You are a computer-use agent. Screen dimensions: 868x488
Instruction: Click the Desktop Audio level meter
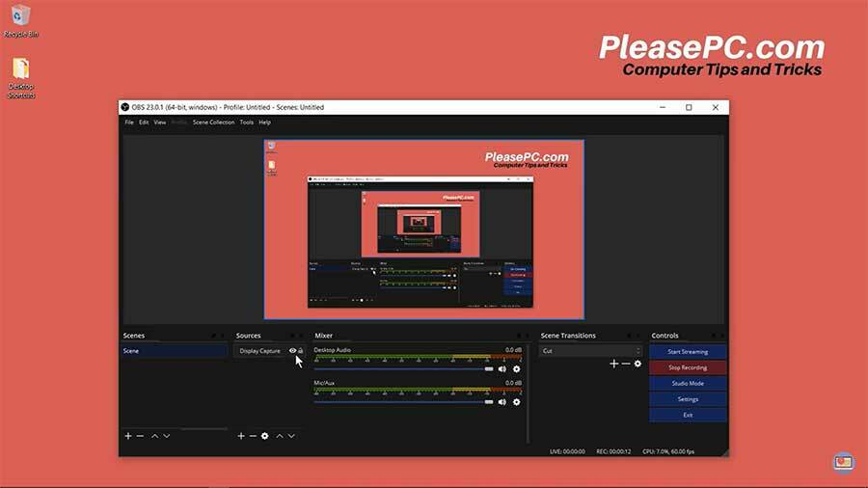point(418,358)
